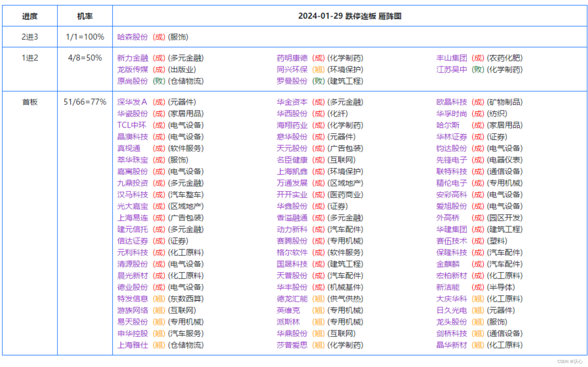Select the 德龙汇能 stock link
588x367 pixels.
coord(292,299)
